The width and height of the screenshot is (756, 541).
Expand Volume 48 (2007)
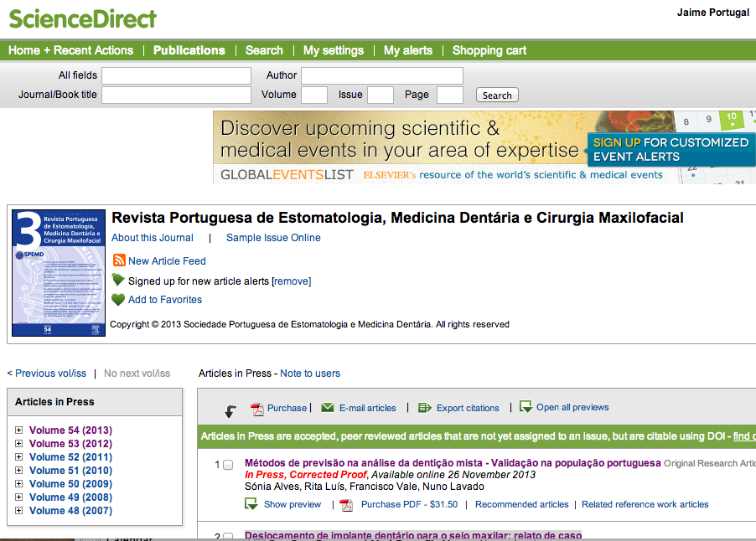coord(18,511)
